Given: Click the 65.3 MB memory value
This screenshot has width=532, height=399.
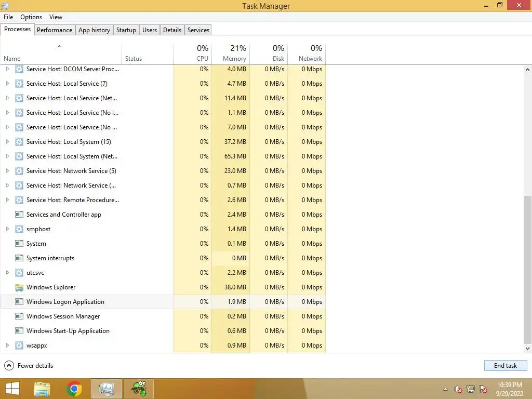Looking at the screenshot, I should 235,156.
